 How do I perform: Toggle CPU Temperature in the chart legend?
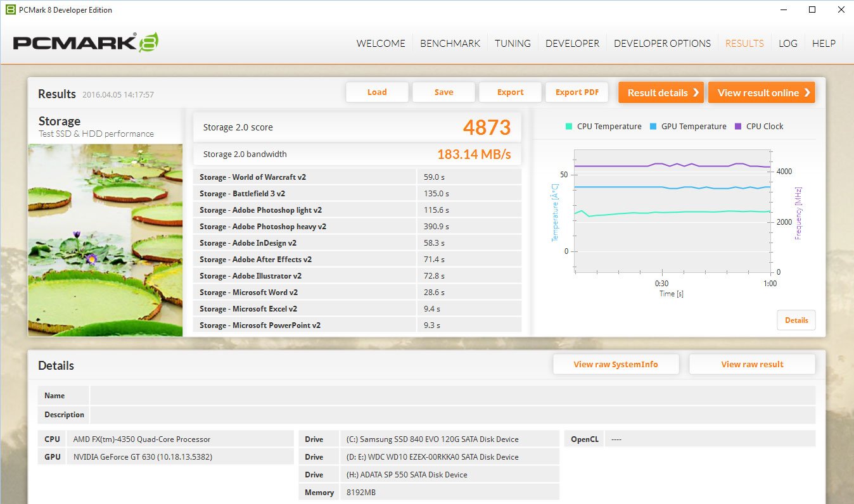coord(602,126)
